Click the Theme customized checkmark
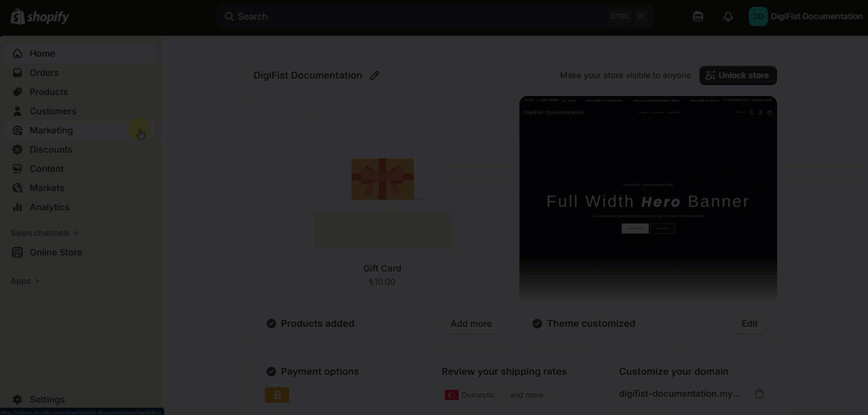The height and width of the screenshot is (415, 868). [x=537, y=324]
